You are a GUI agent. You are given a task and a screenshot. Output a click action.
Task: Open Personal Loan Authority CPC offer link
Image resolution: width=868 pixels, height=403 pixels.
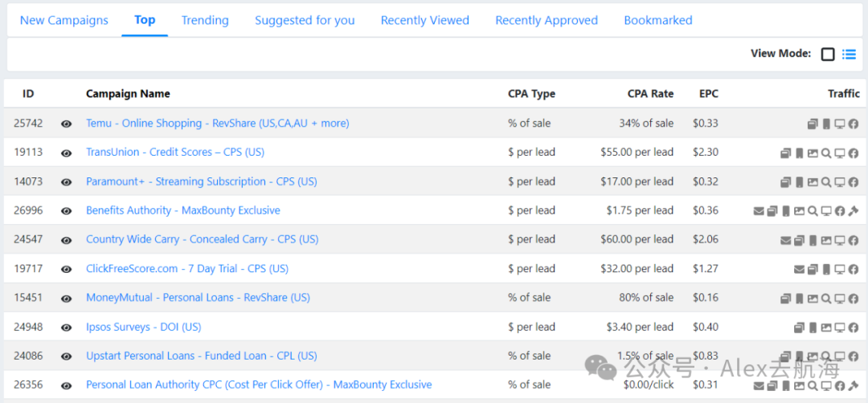click(x=259, y=385)
